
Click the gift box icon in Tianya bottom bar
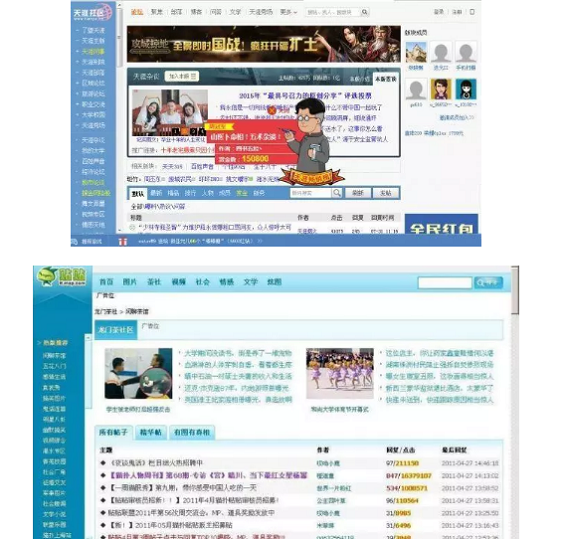(x=123, y=241)
